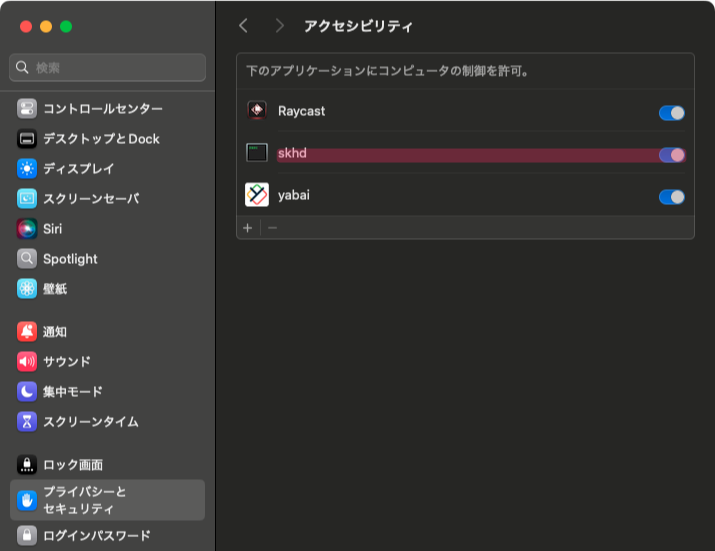Viewport: 715px width, 551px height.
Task: Open the スクリーンセーバ icon
Action: [27, 198]
